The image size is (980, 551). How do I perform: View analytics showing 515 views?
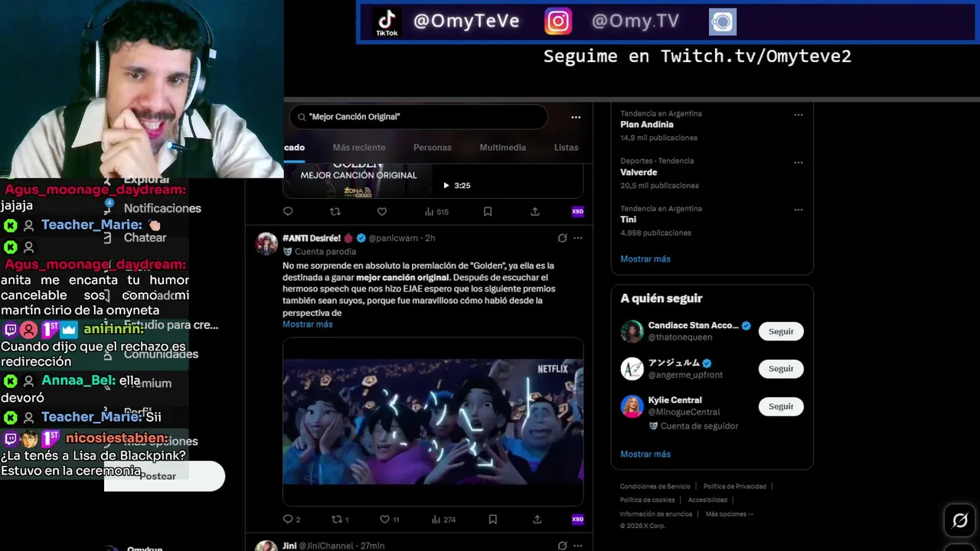pyautogui.click(x=436, y=212)
